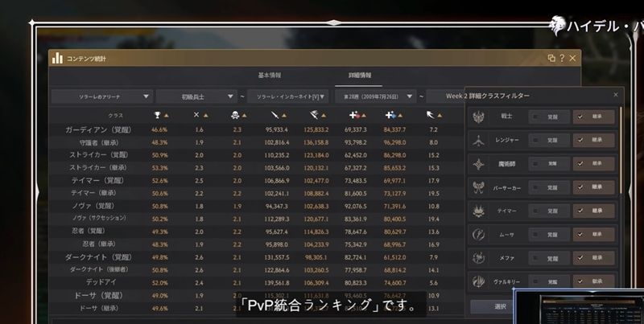Select the デッドアイ row
The width and height of the screenshot is (644, 324).
[x=257, y=282]
